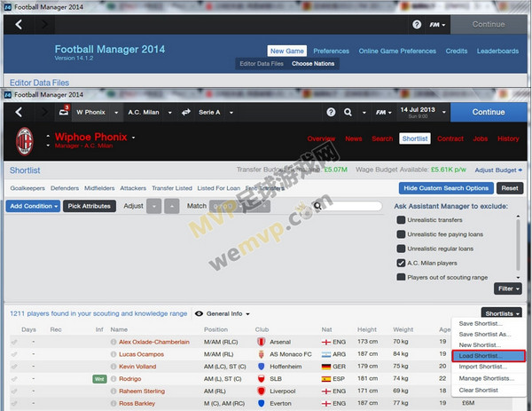Toggle Unrealistic regular loans checkbox
The height and width of the screenshot is (411, 532).
tap(401, 249)
